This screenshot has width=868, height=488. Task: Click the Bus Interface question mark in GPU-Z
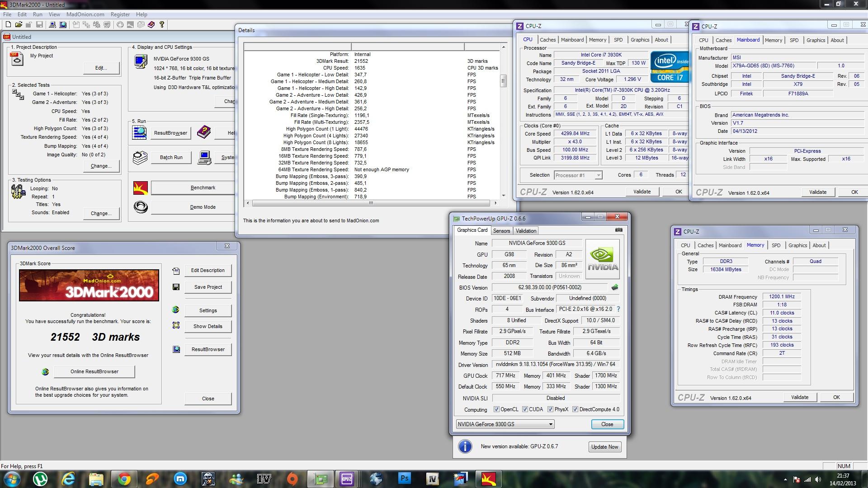[618, 309]
